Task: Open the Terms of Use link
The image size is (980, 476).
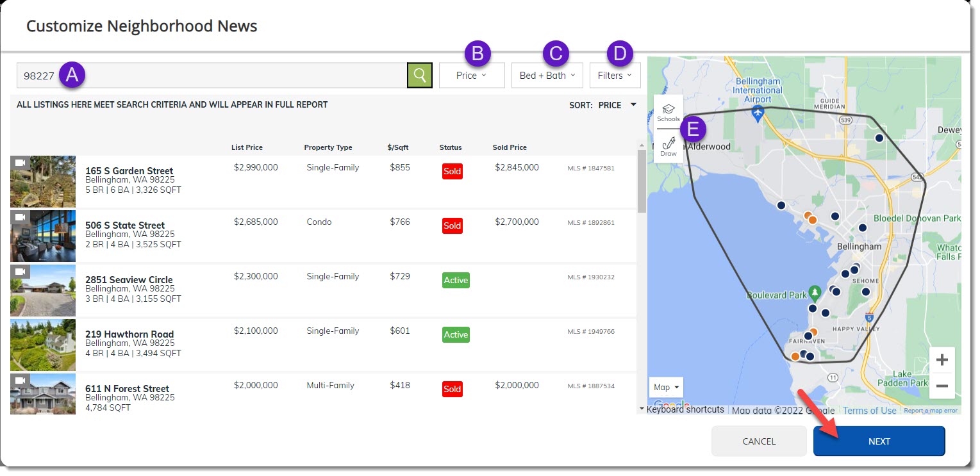Action: pyautogui.click(x=869, y=411)
